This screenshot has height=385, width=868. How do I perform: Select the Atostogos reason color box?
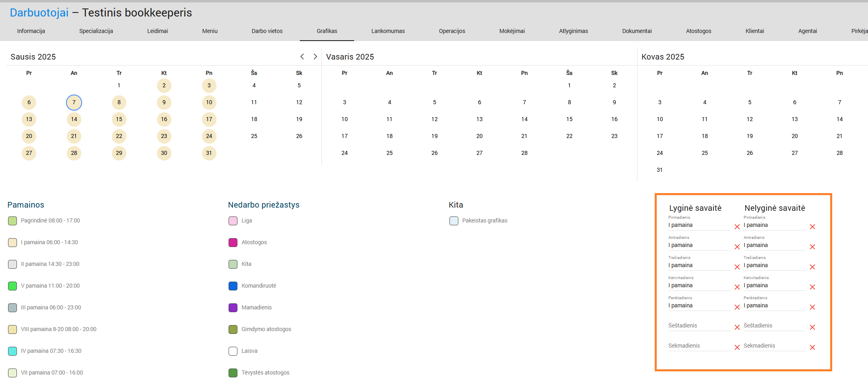233,243
